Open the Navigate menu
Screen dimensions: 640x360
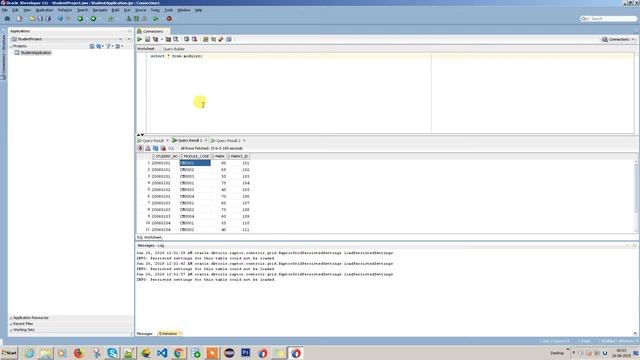click(100, 10)
